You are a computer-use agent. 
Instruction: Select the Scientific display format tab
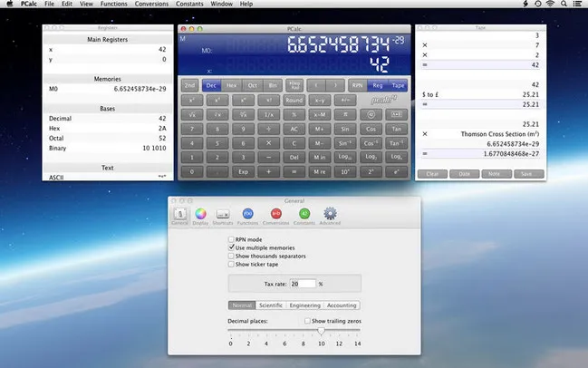(x=272, y=305)
